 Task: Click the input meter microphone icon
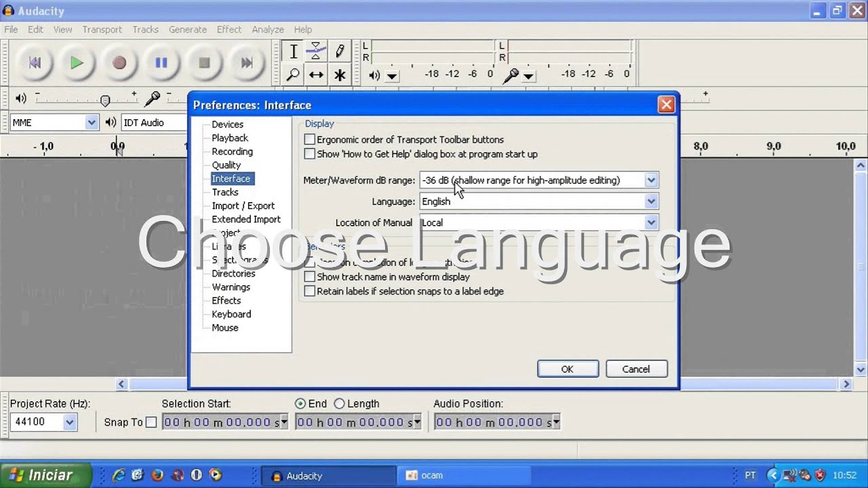coord(511,75)
